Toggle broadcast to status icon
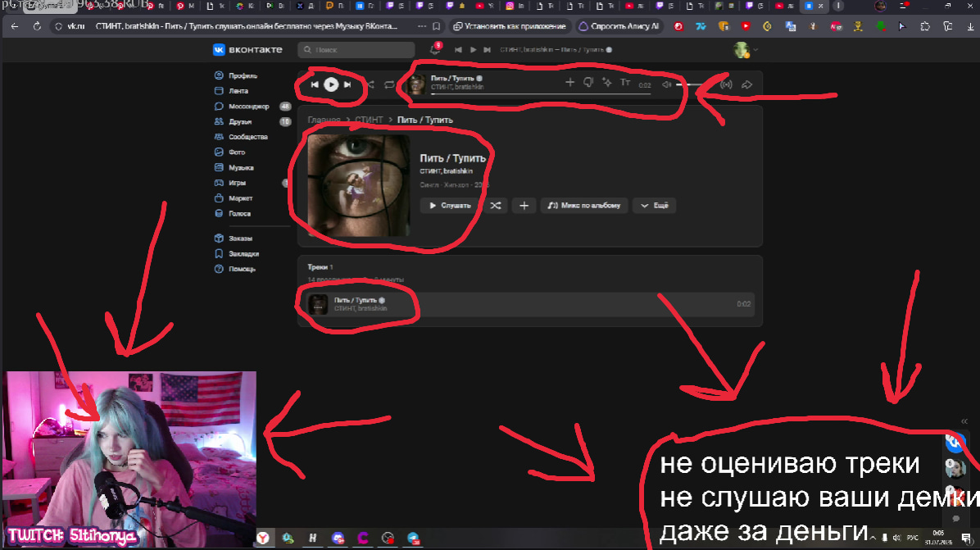 [726, 84]
